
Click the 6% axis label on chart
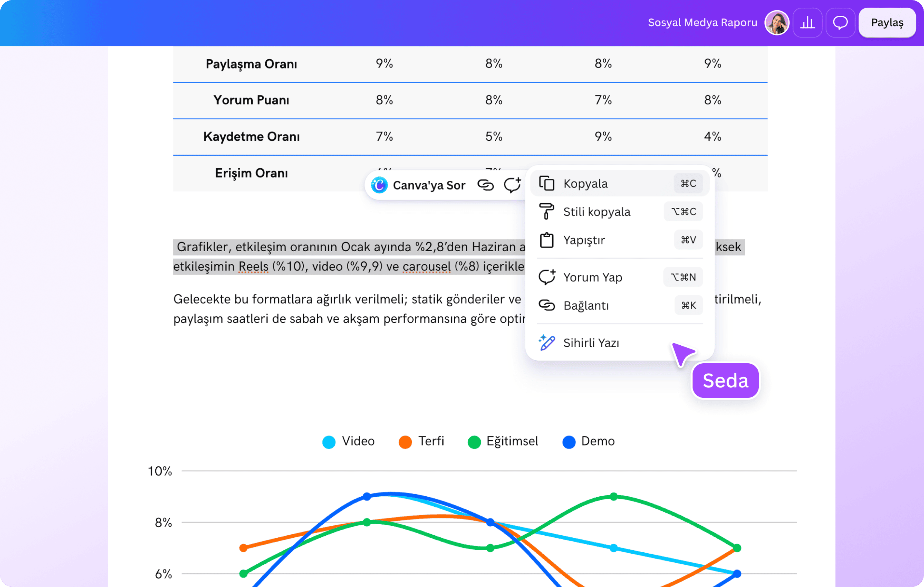pyautogui.click(x=163, y=574)
